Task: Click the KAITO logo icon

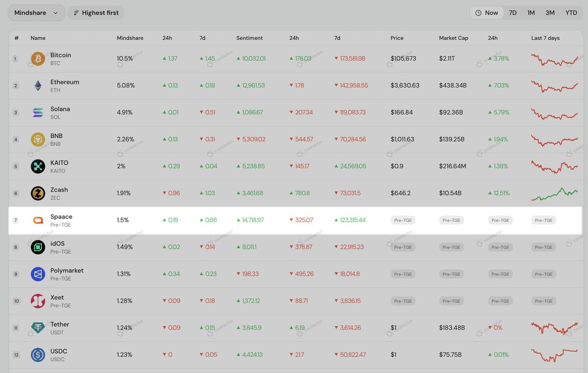Action: pyautogui.click(x=38, y=166)
